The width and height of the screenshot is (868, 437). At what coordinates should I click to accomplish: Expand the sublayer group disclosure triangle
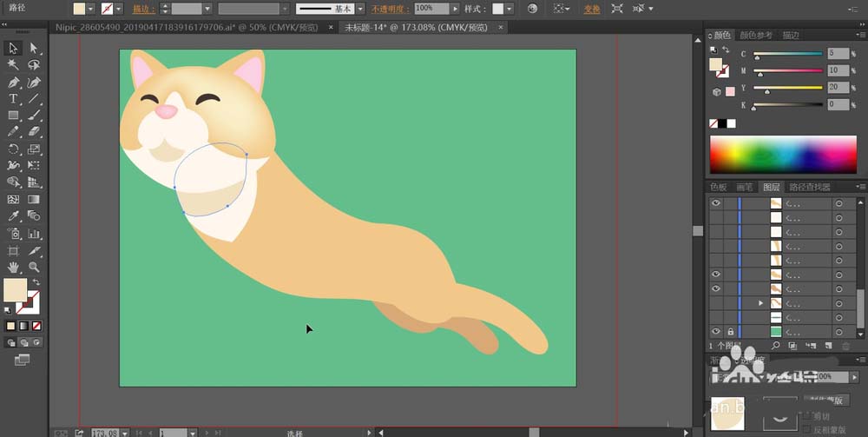[761, 303]
